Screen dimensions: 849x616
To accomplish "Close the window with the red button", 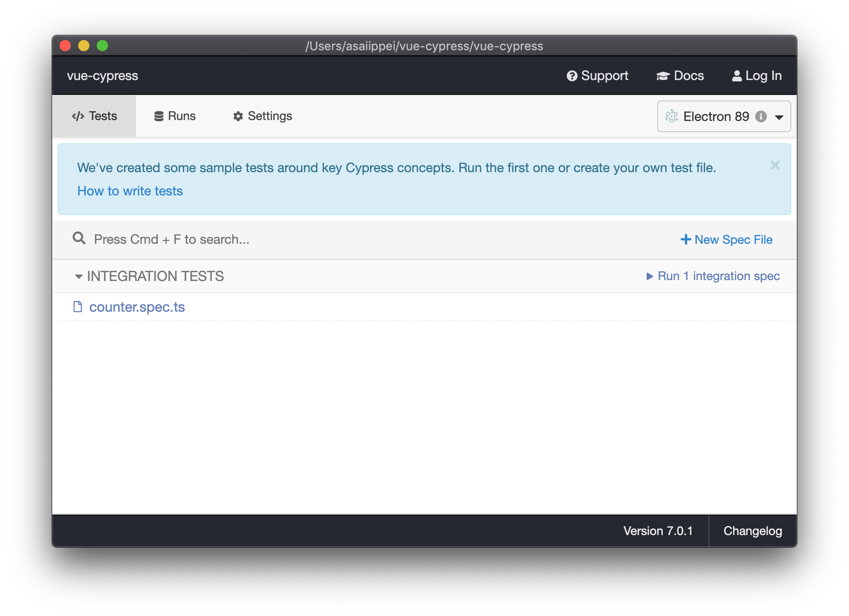I will pyautogui.click(x=65, y=46).
